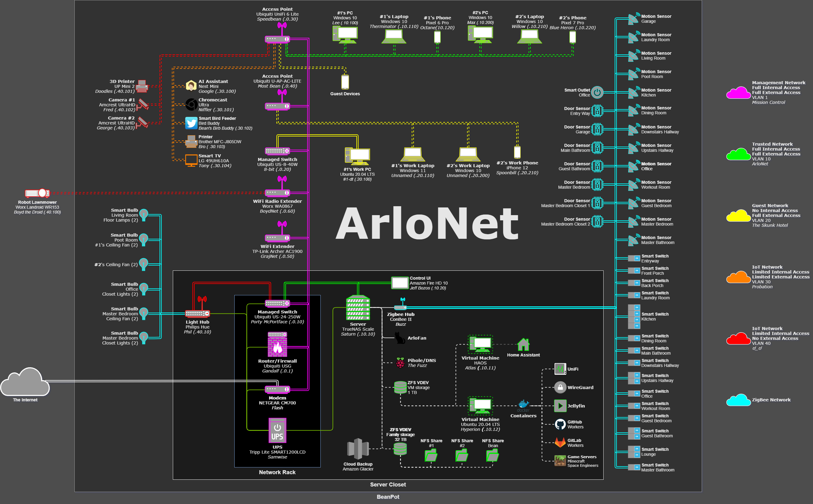Screen dimensions: 813x504
Task: Click the magenta Management Network cloud
Action: click(738, 93)
